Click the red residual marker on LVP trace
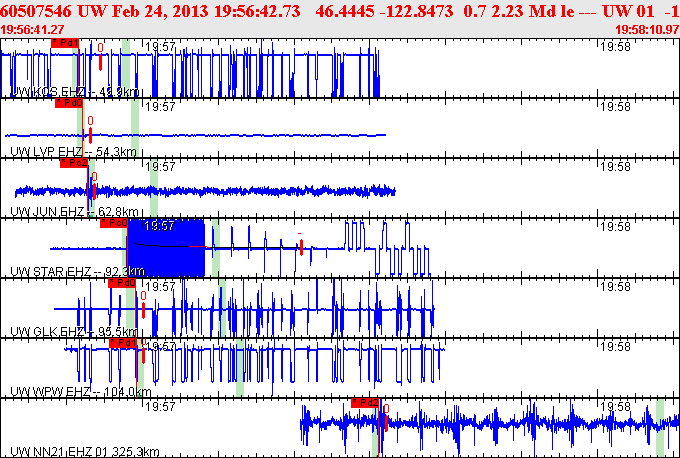 tap(90, 135)
